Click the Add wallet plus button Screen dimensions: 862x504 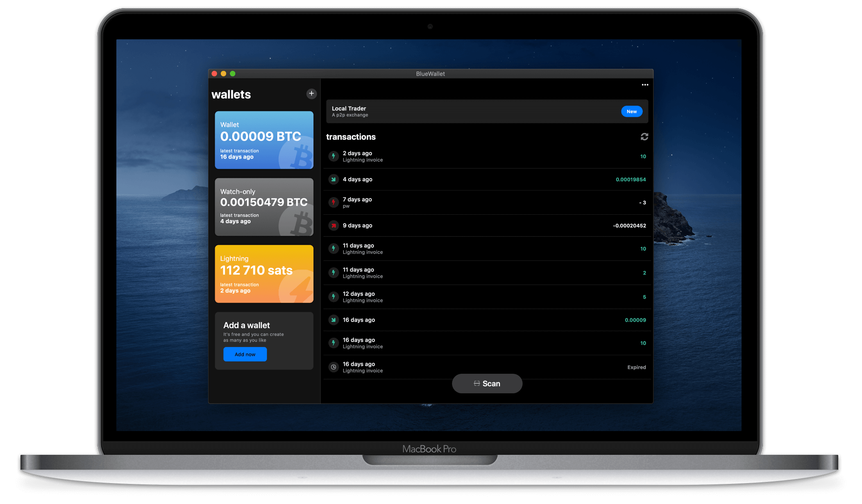coord(311,93)
